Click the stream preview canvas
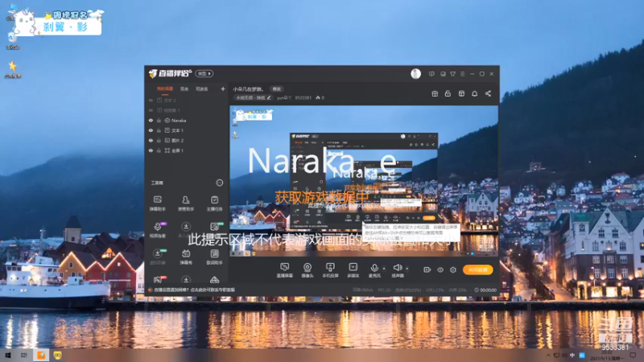The height and width of the screenshot is (362, 644). (x=364, y=181)
